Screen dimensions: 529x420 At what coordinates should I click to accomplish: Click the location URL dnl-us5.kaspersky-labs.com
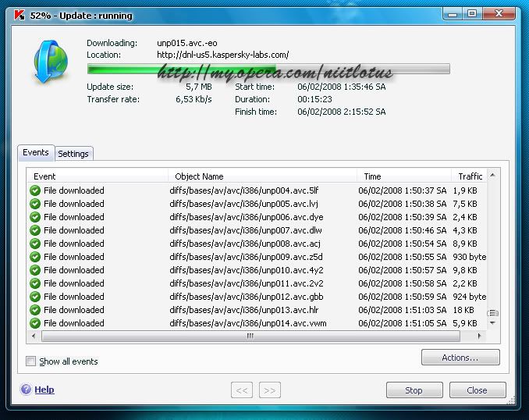[222, 55]
